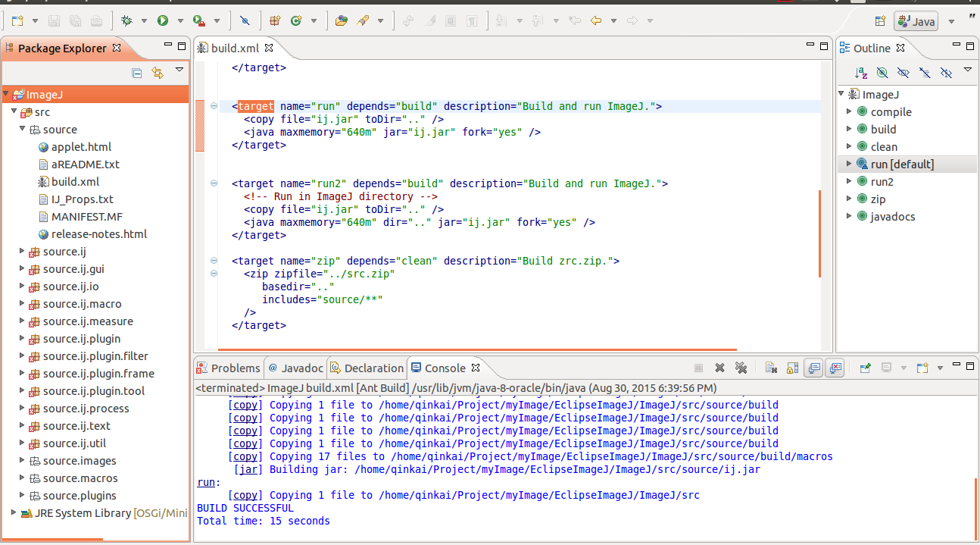
Task: Expand the compile target in Outline
Action: pyautogui.click(x=850, y=111)
